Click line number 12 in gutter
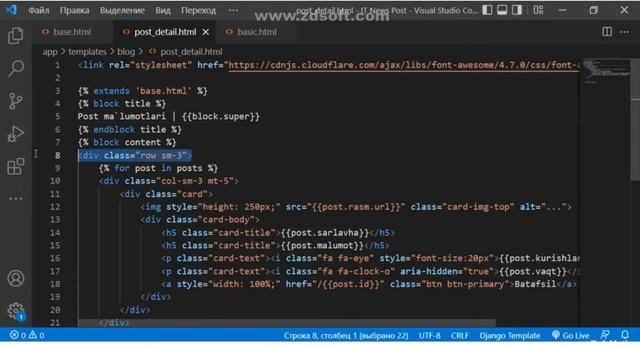This screenshot has height=360, width=640. point(55,207)
